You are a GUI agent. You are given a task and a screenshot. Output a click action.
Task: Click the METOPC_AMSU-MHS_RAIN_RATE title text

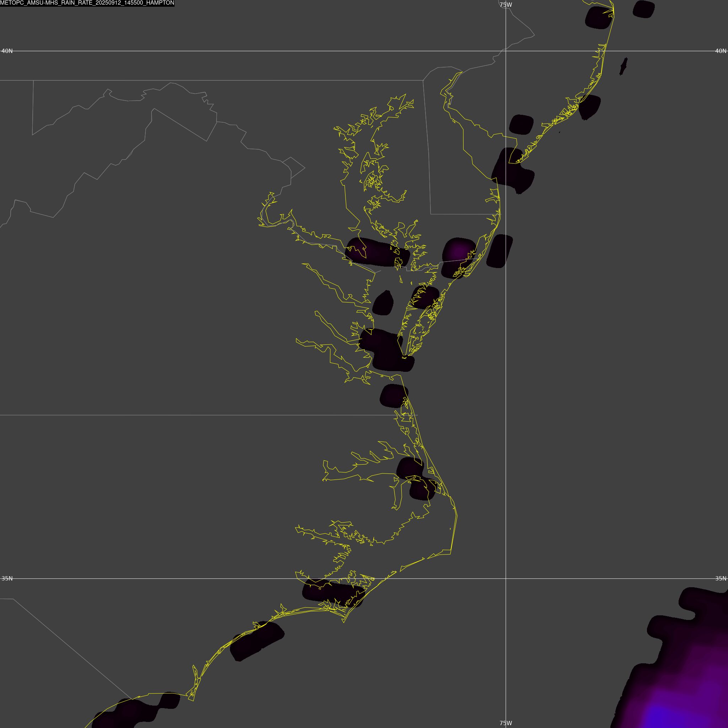point(87,3)
